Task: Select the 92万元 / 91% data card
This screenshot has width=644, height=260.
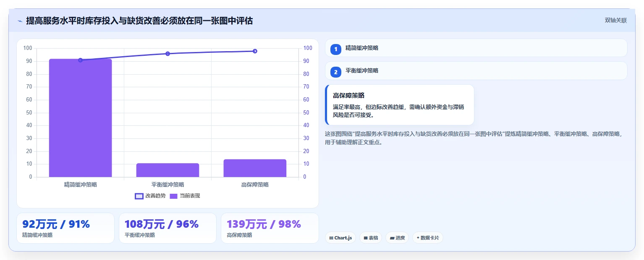Action: point(65,228)
